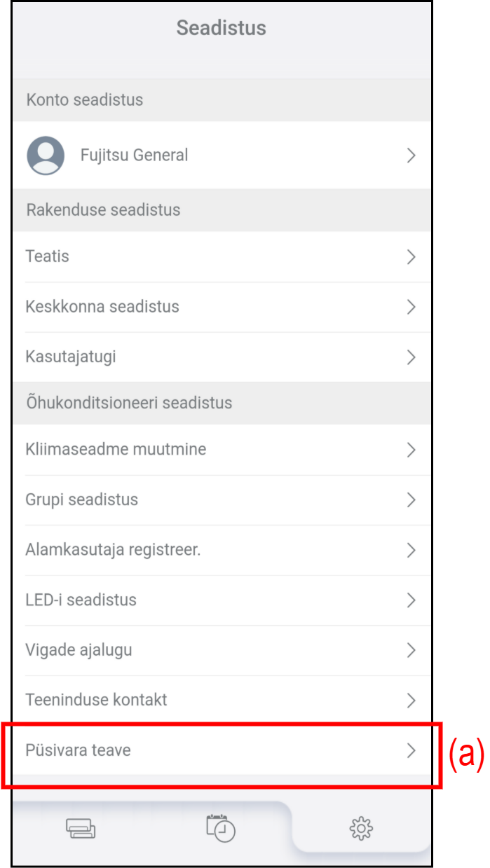Select the settings gear tab icon
490x868 pixels.
(x=361, y=829)
